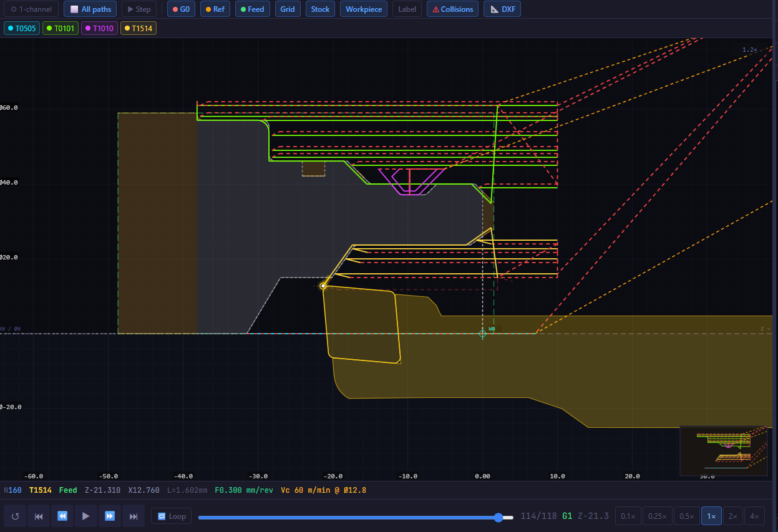Click the 1-channel button

31,9
